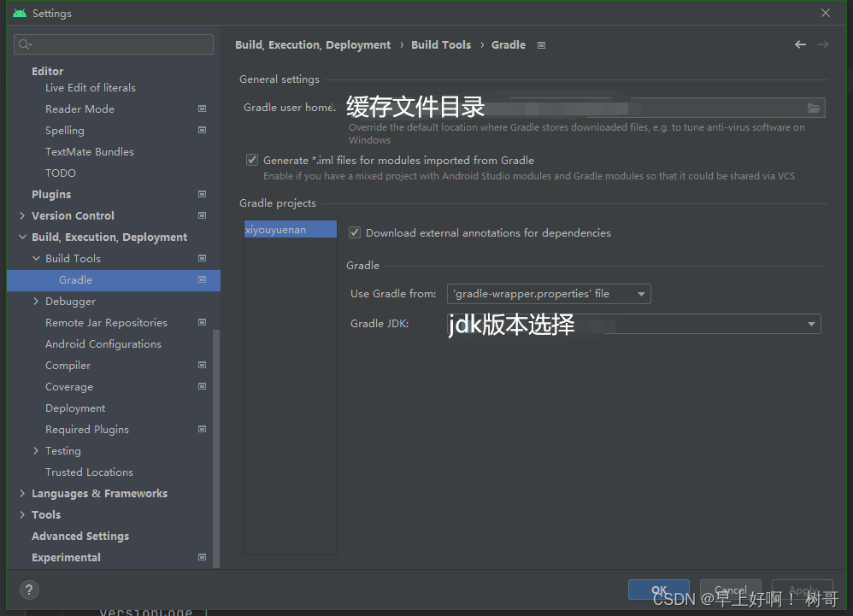Image resolution: width=853 pixels, height=616 pixels.
Task: Open Android Configurations settings
Action: pyautogui.click(x=103, y=344)
